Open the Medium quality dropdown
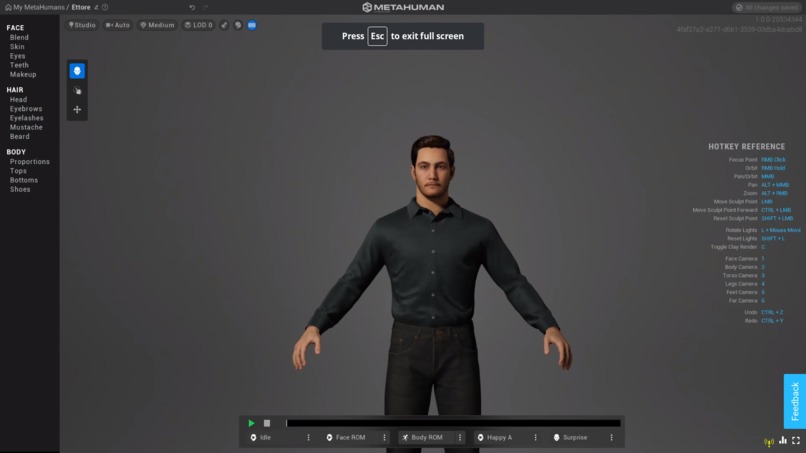806x453 pixels. point(157,25)
